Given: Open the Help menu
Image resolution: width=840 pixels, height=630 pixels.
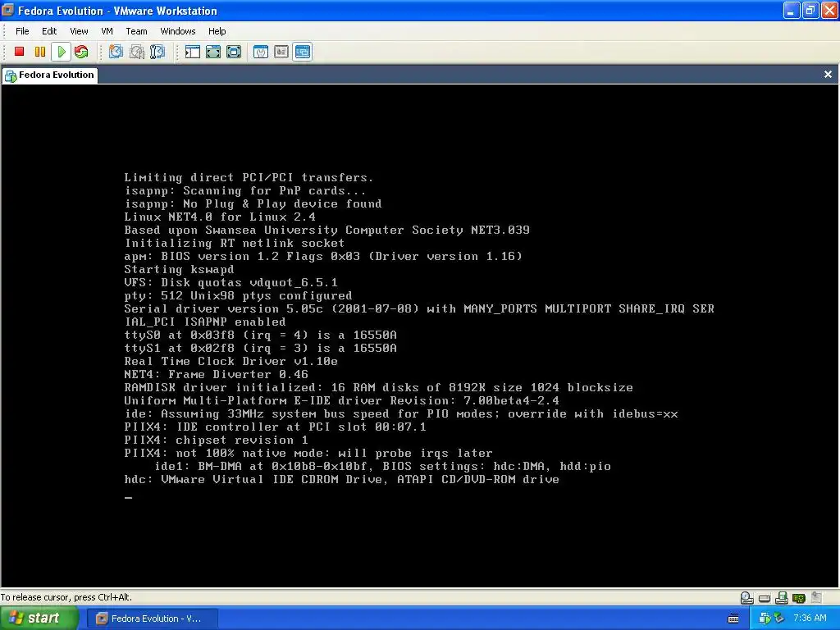Looking at the screenshot, I should click(217, 31).
